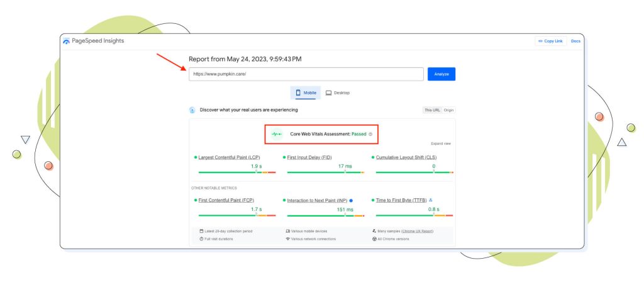The height and width of the screenshot is (282, 644).
Task: Click the URL field containing pumpkin.care
Action: (x=306, y=74)
